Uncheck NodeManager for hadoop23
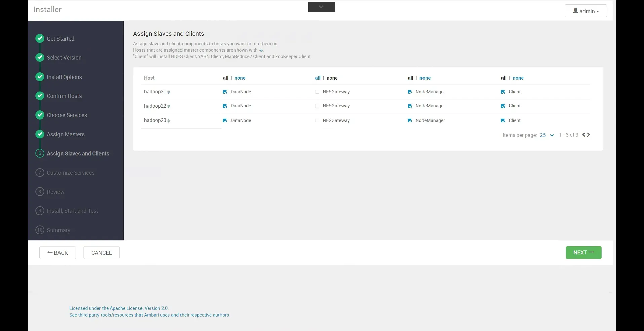The image size is (644, 331). [410, 120]
